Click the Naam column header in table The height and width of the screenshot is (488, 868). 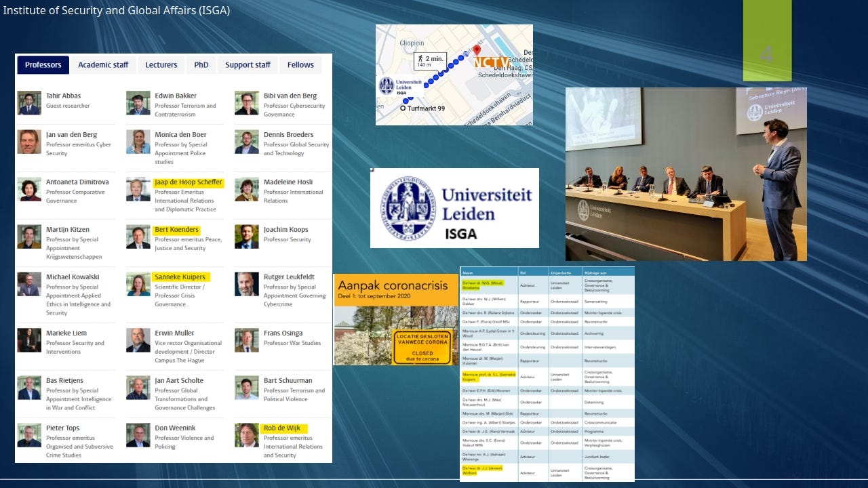(468, 272)
